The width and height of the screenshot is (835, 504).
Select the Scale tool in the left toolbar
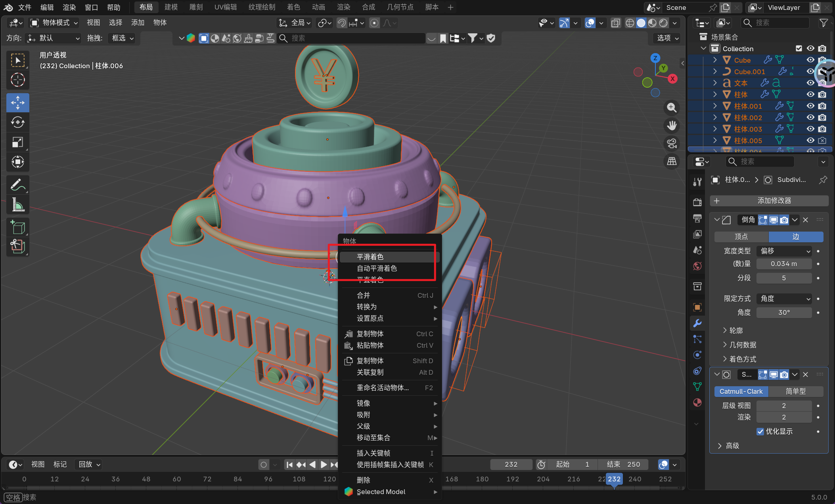(17, 142)
